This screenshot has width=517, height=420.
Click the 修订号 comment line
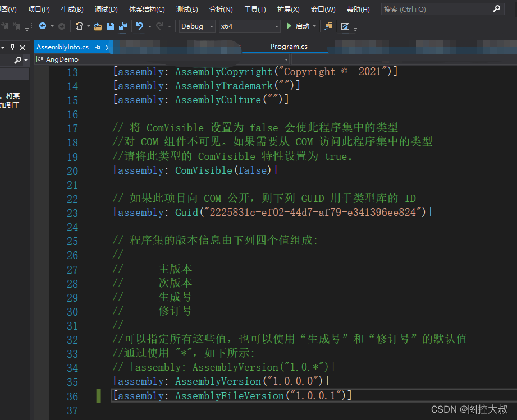coord(152,311)
